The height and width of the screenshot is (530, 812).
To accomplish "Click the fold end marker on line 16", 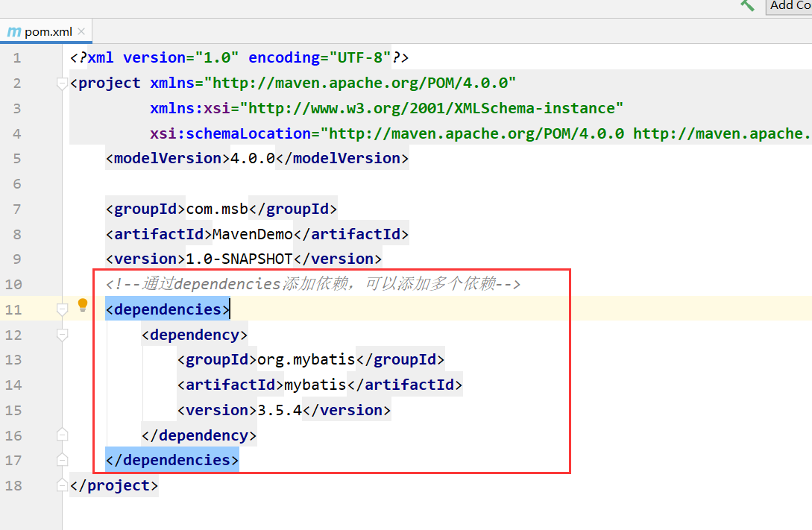I will click(62, 435).
